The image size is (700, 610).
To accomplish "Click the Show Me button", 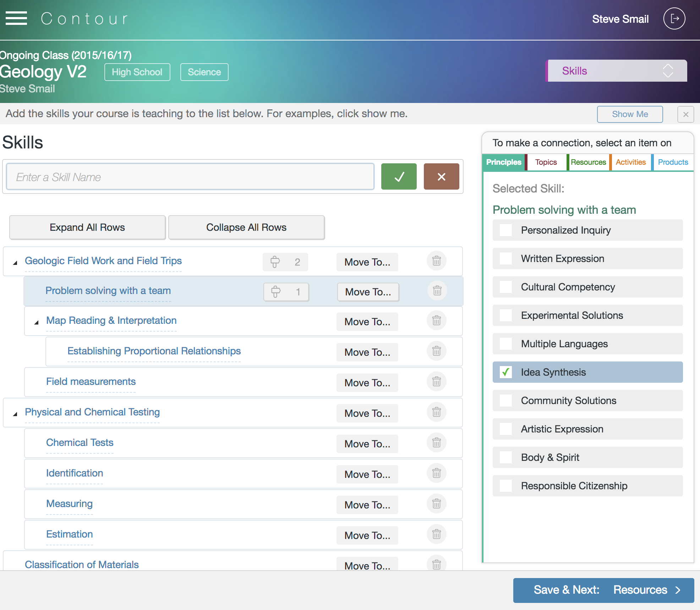I will point(630,114).
